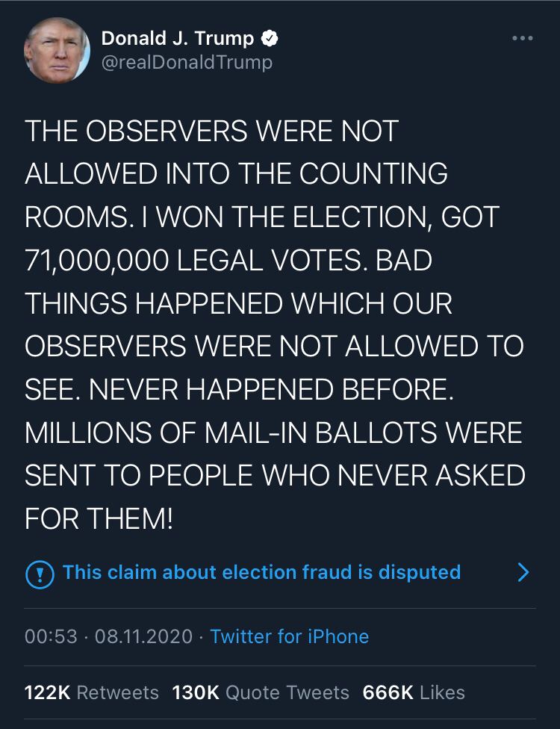Screen dimensions: 560x729
Task: Open the disputed election fraud claim notice
Action: click(261, 572)
